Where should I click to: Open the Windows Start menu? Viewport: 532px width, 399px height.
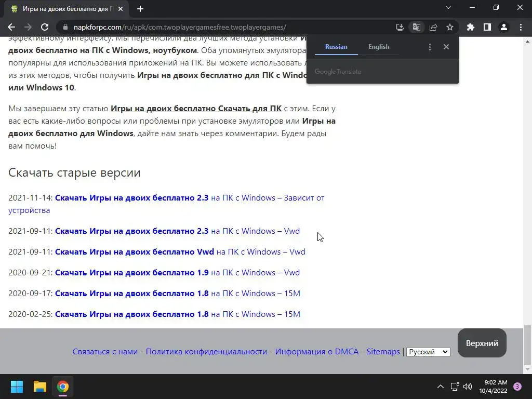[x=17, y=387]
